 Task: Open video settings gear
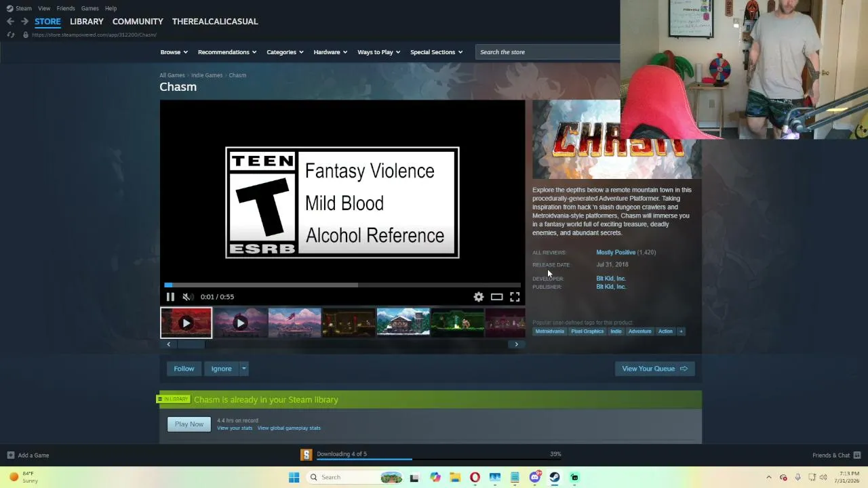[479, 297]
